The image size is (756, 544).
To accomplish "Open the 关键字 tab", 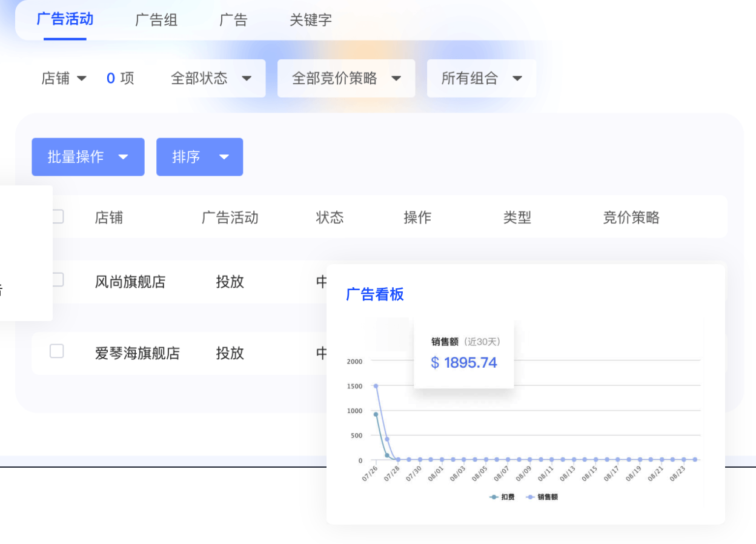I will [x=310, y=19].
